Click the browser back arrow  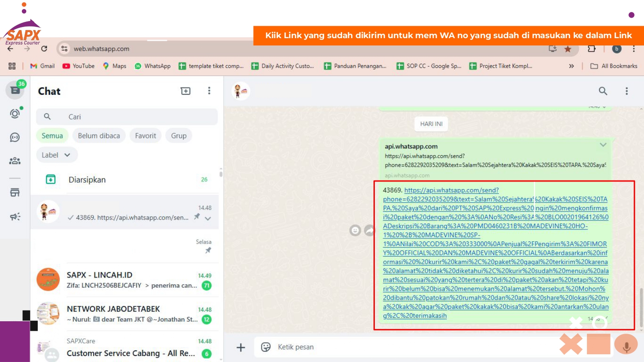click(10, 48)
